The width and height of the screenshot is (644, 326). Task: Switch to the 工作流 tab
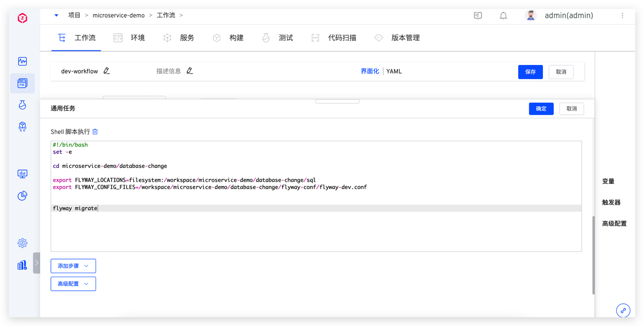pos(76,38)
